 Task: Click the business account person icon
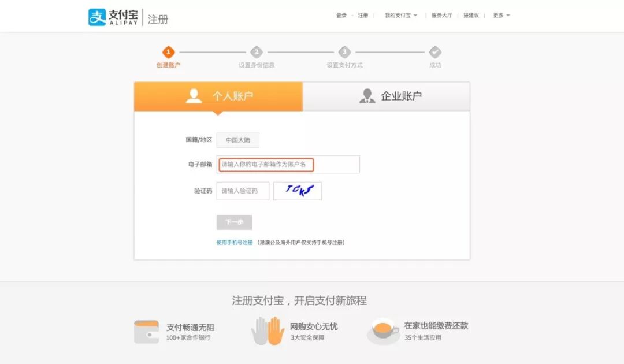[367, 96]
